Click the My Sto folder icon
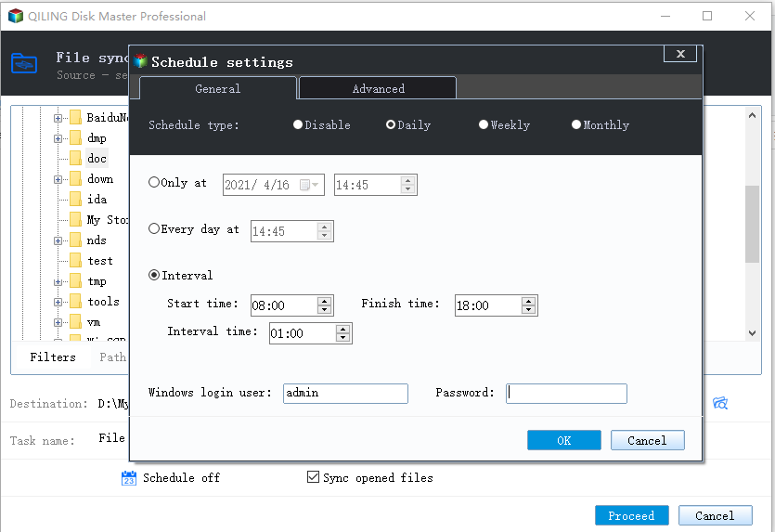775x532 pixels. tap(75, 219)
